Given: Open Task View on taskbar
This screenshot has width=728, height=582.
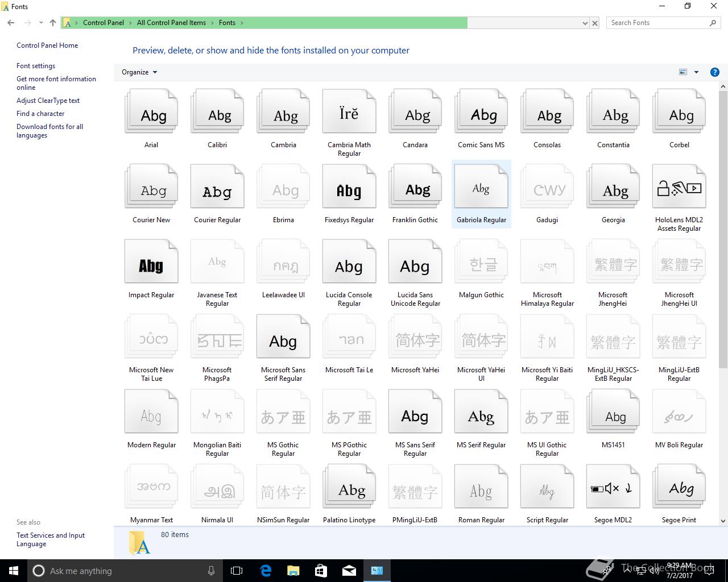Looking at the screenshot, I should pos(237,571).
